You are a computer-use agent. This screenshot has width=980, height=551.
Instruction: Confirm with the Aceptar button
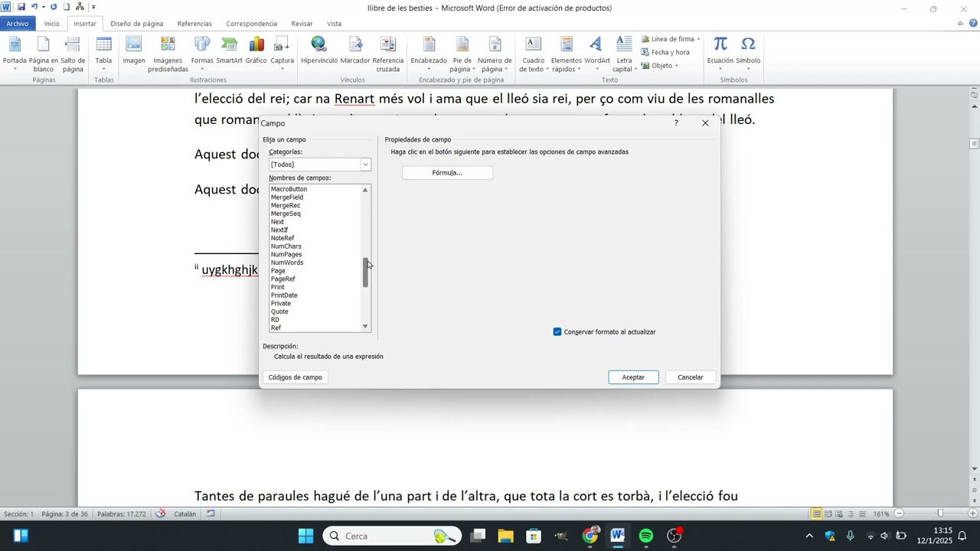pyautogui.click(x=633, y=377)
